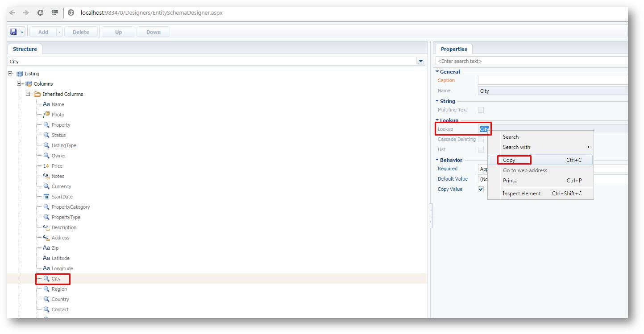Click the Delete button in the toolbar
Image resolution: width=644 pixels, height=334 pixels.
(81, 31)
